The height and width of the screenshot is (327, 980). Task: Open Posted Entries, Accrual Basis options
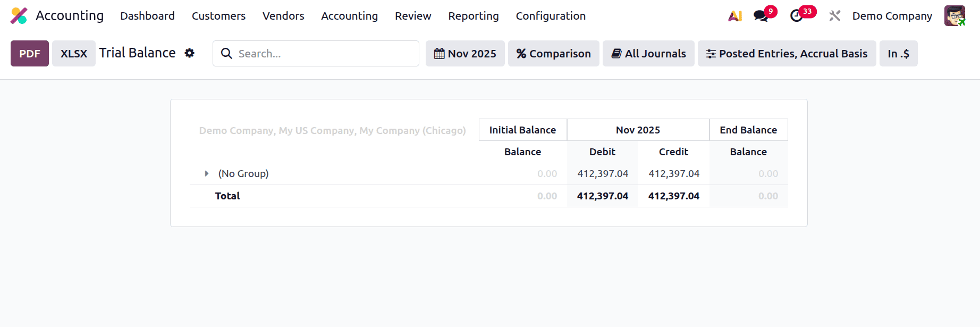coord(787,53)
